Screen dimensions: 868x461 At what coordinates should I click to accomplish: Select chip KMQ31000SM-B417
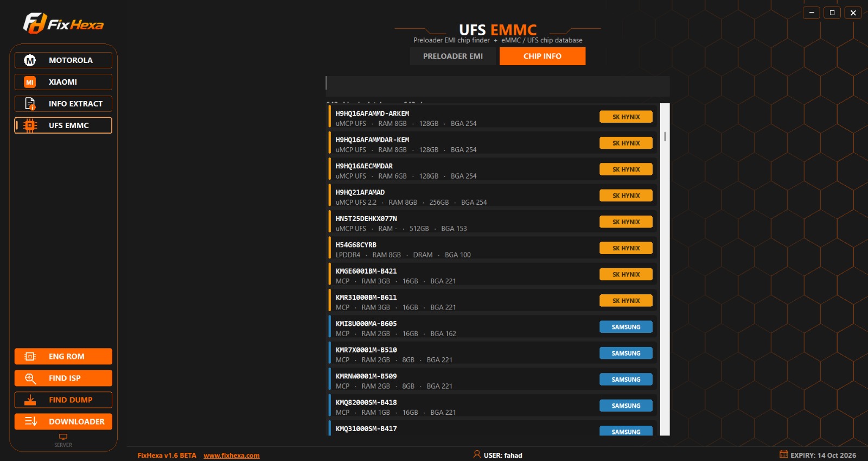tap(493, 428)
